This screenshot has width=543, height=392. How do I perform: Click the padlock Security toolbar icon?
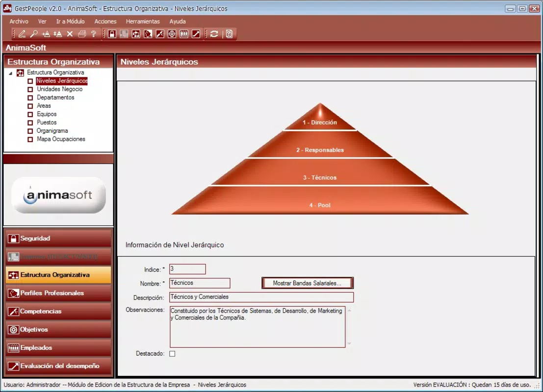(x=112, y=34)
